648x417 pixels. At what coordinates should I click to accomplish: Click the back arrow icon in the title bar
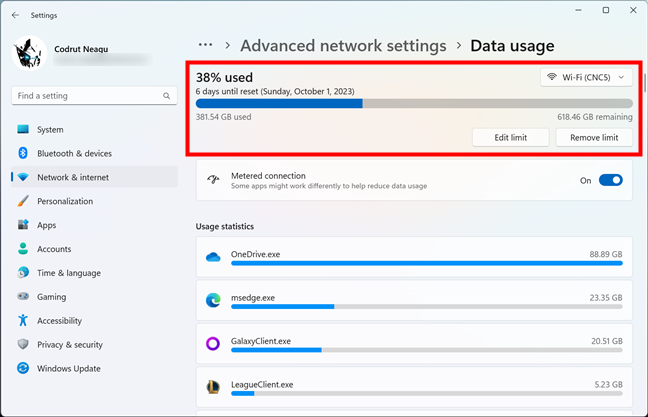coord(16,15)
